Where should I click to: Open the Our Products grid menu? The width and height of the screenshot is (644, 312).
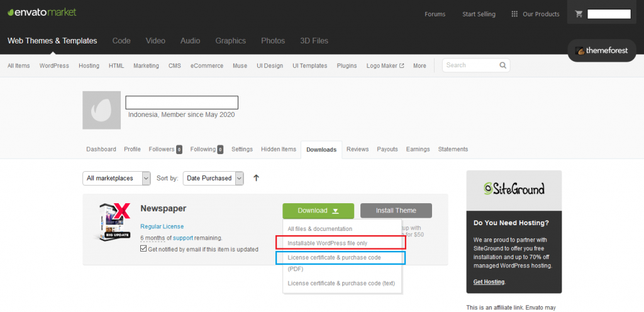click(x=535, y=14)
